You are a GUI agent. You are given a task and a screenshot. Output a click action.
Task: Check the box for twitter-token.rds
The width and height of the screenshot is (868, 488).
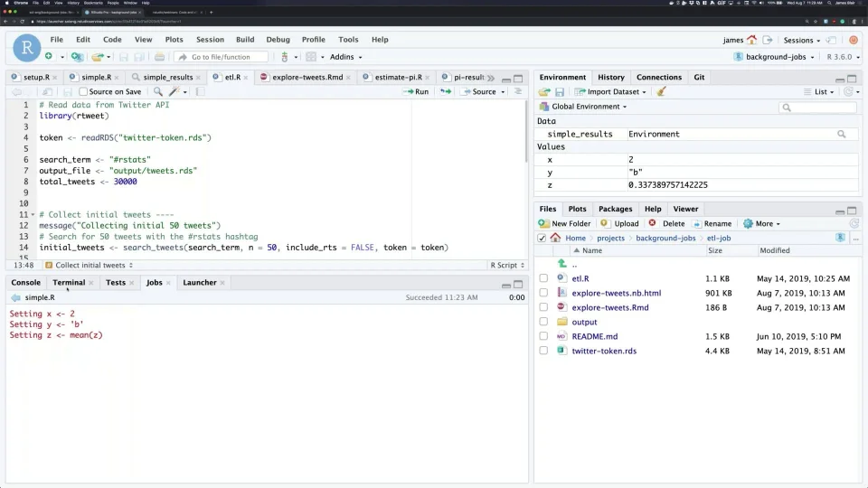pos(543,351)
